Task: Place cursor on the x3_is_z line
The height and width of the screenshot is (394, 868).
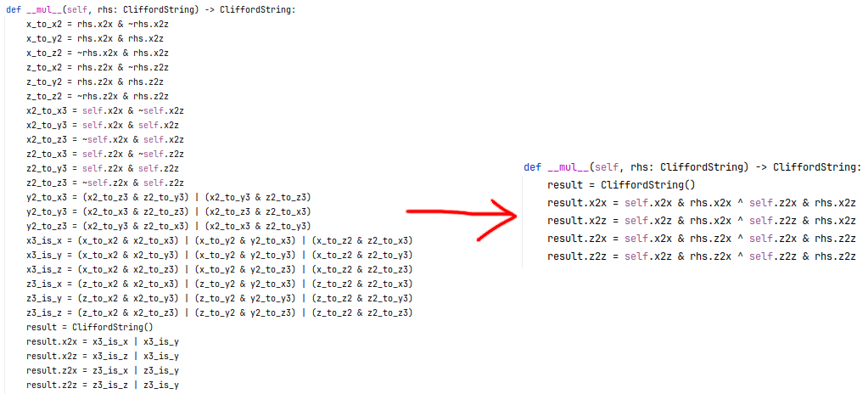Action: click(219, 269)
